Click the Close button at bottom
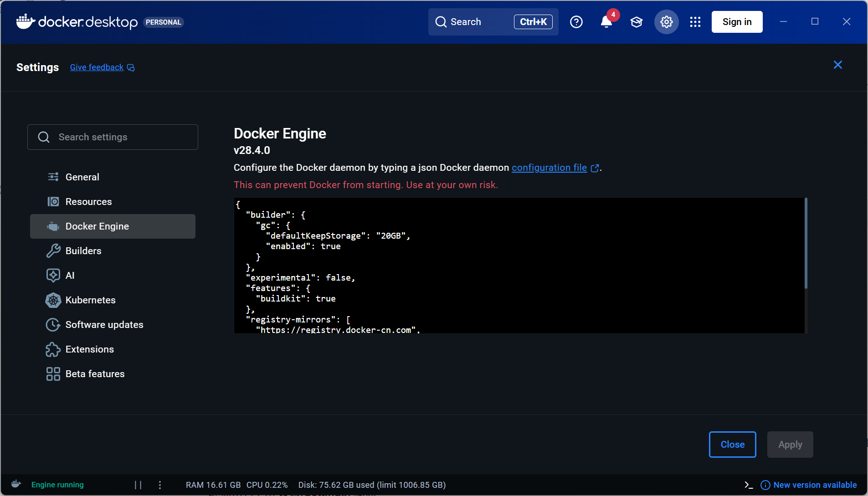Image resolution: width=868 pixels, height=496 pixels. pyautogui.click(x=732, y=445)
